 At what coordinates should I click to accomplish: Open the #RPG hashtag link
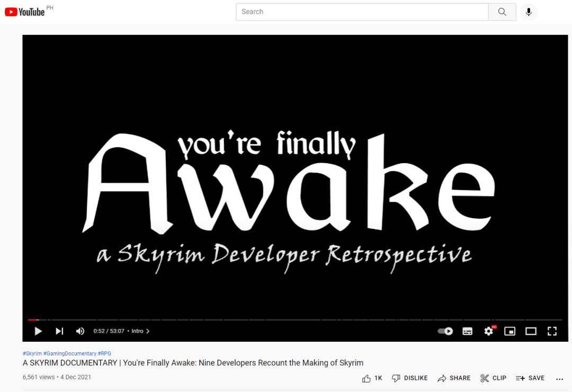click(104, 353)
